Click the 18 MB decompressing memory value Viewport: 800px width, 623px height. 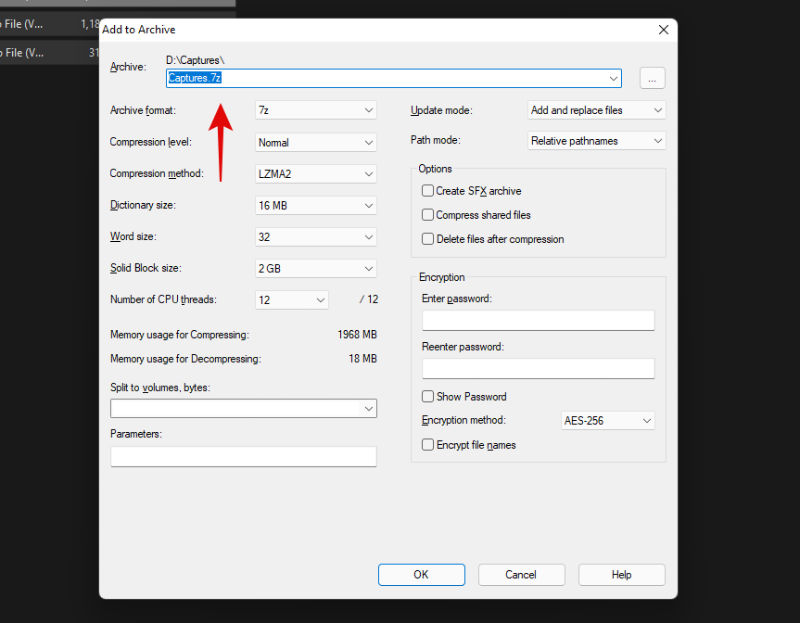pos(363,359)
